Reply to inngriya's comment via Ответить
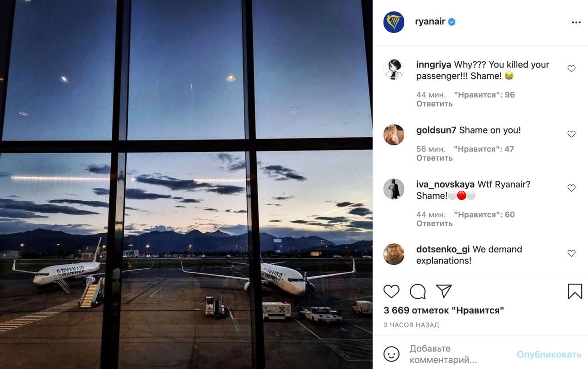Viewport: 588px width, 369px height. (x=435, y=104)
